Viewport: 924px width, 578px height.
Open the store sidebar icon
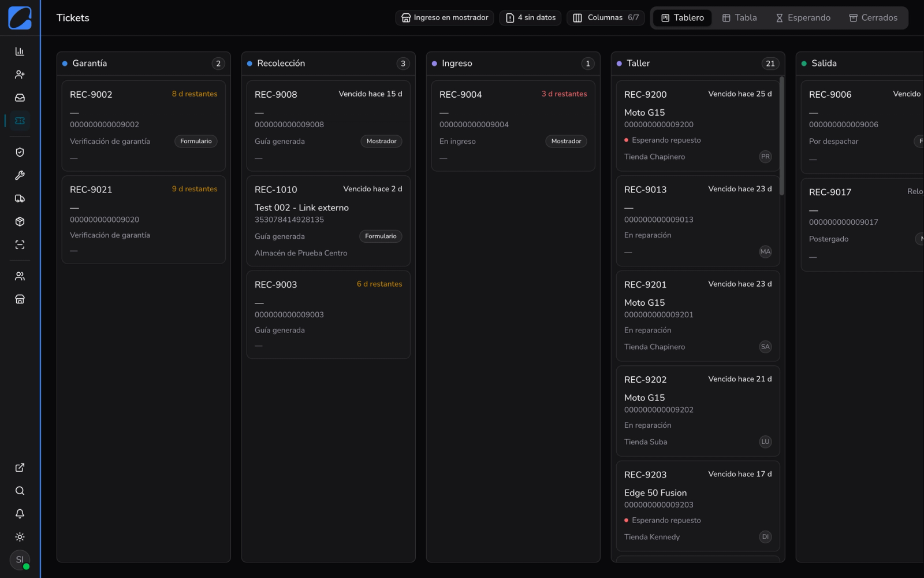(x=20, y=299)
